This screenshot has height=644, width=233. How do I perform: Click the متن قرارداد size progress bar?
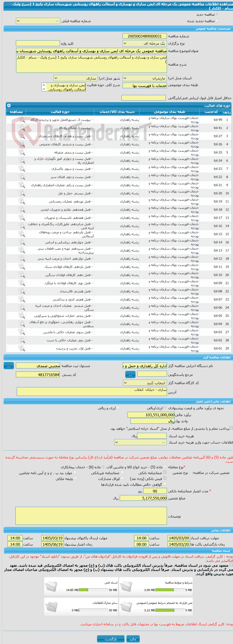[170, 610]
